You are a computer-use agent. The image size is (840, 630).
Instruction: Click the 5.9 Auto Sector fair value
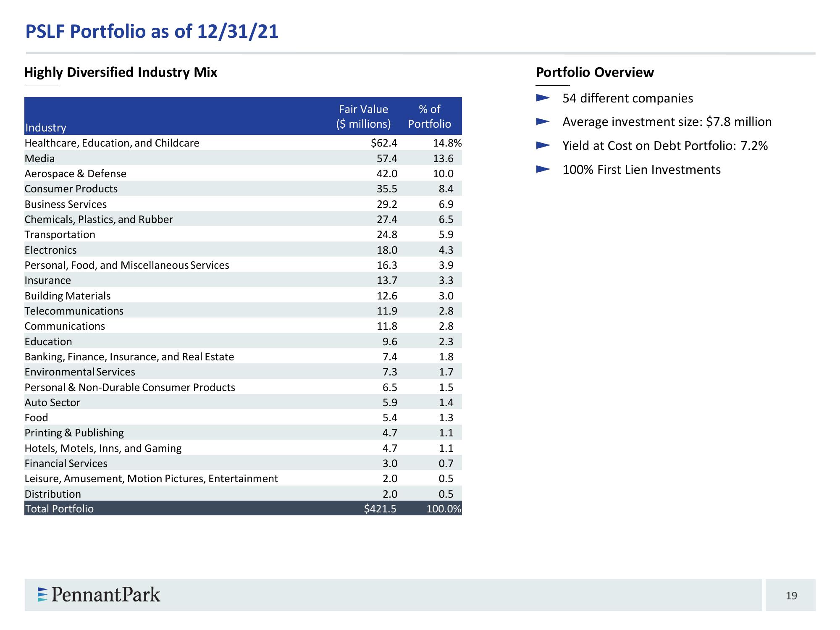(390, 403)
